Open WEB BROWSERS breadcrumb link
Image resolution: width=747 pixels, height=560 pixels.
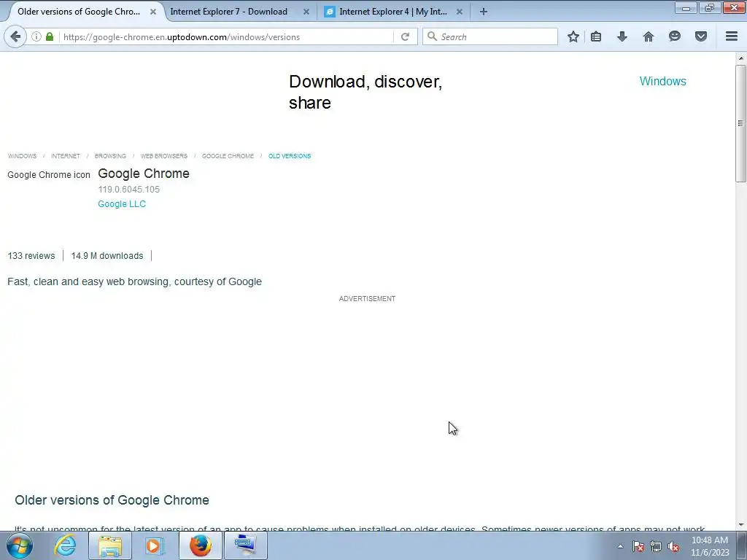click(164, 156)
